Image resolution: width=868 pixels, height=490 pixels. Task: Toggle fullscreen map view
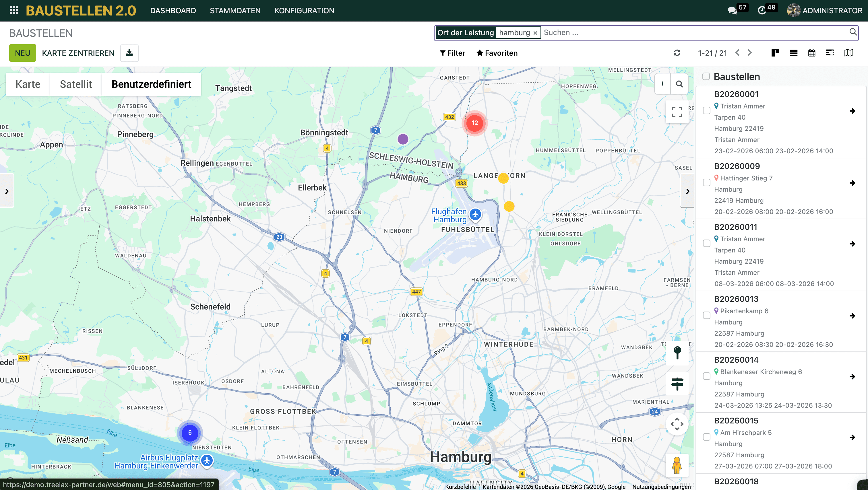click(677, 112)
